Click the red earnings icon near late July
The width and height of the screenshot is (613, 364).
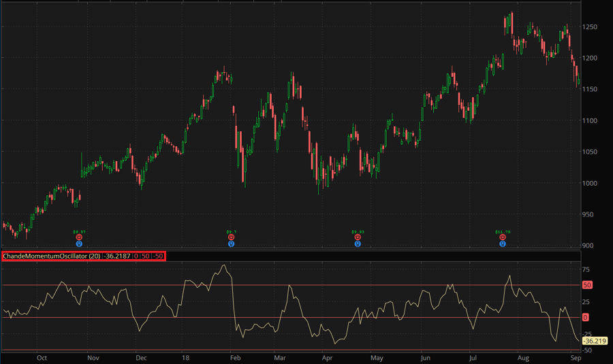pyautogui.click(x=503, y=237)
